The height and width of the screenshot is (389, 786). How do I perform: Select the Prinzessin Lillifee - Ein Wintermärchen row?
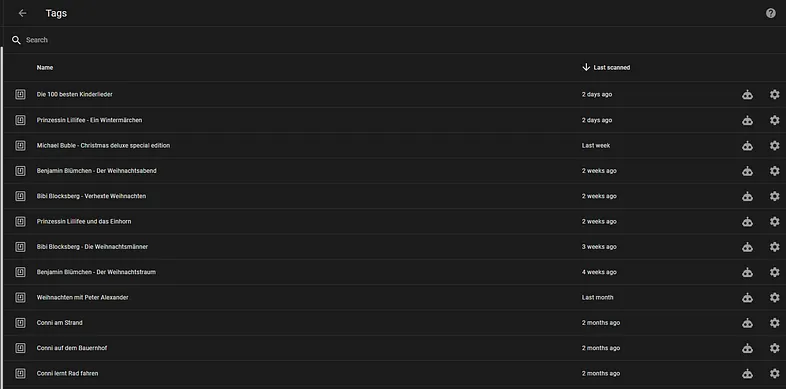(x=394, y=120)
